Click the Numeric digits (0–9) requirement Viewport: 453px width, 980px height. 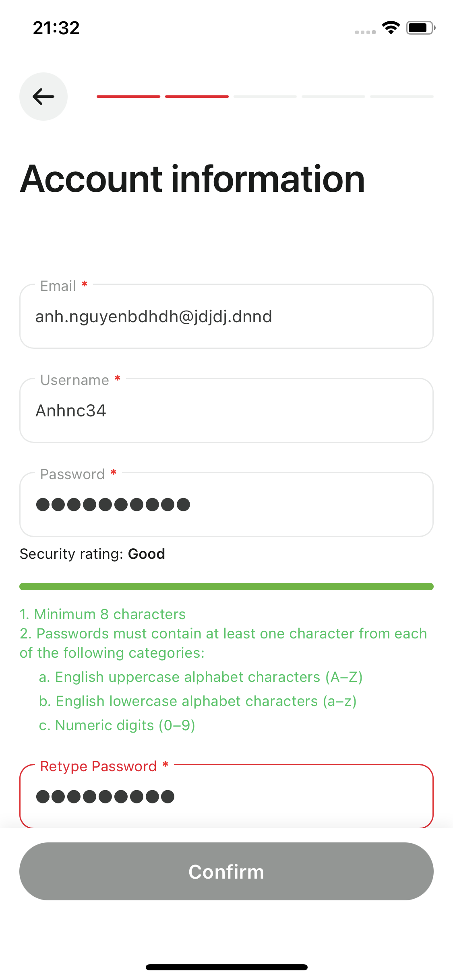(x=117, y=725)
